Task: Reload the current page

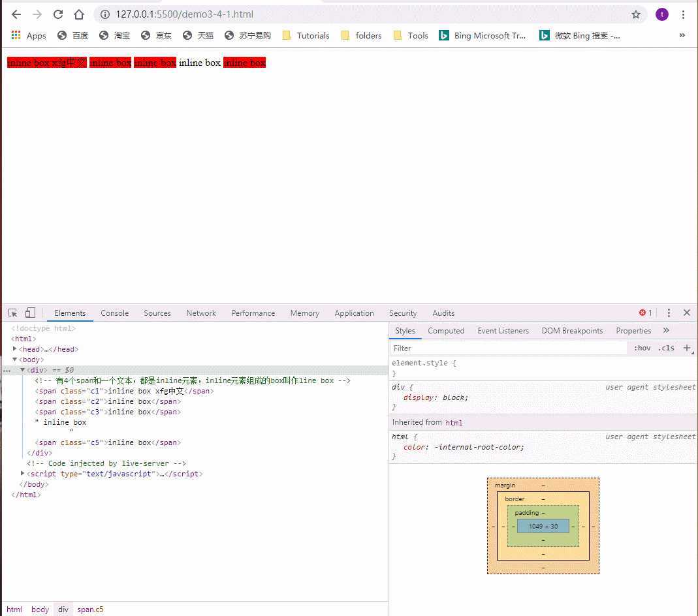Action: pos(58,14)
